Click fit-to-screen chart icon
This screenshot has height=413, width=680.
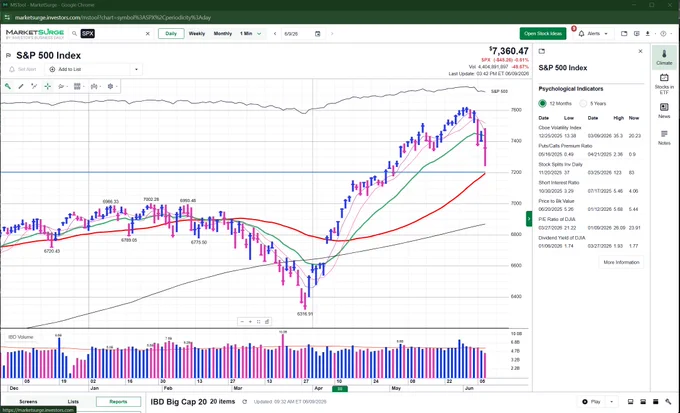(x=258, y=321)
